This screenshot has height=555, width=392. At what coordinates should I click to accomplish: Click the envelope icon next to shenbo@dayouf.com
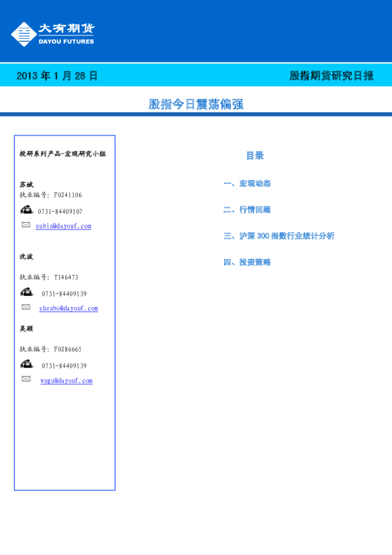coord(26,307)
